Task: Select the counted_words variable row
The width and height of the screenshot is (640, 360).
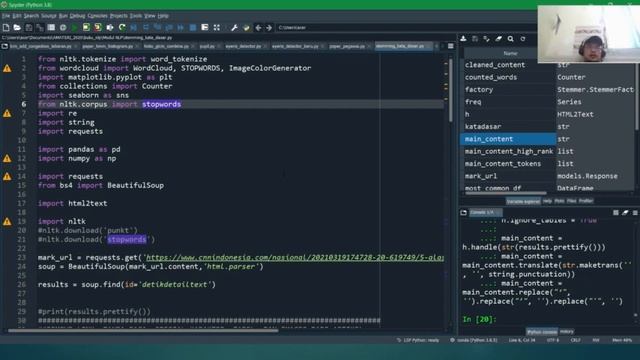Action: click(547, 77)
